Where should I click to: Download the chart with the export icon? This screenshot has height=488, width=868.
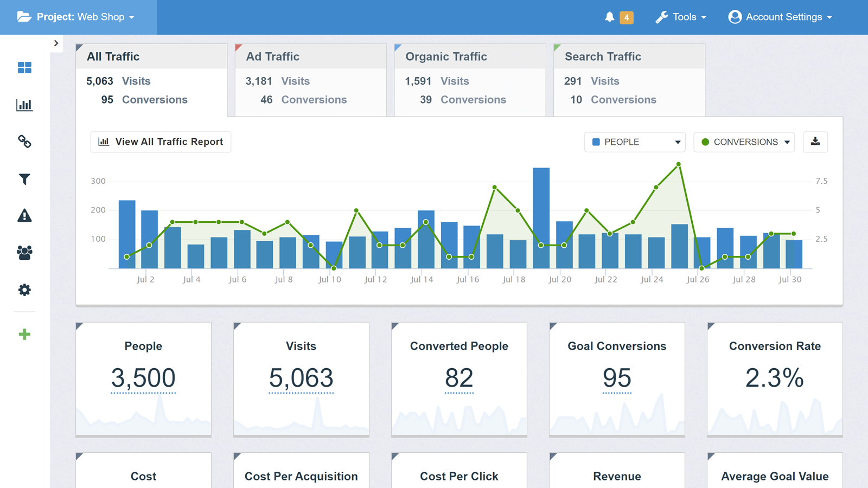pos(815,142)
